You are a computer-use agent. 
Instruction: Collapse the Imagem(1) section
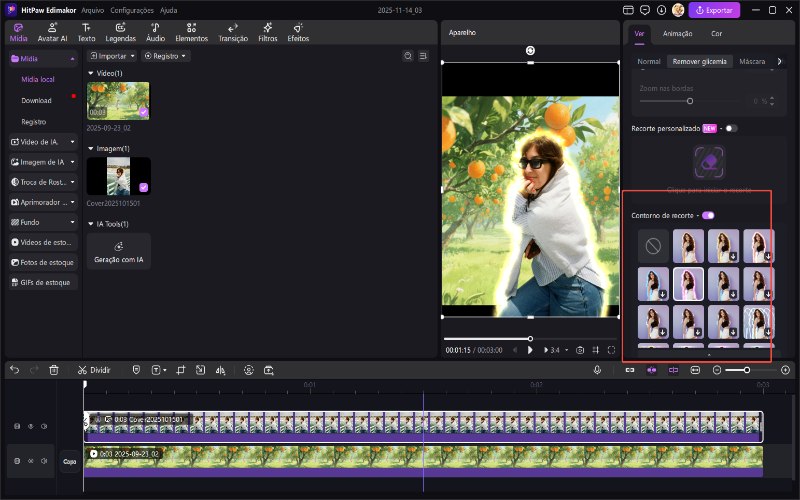coord(91,148)
